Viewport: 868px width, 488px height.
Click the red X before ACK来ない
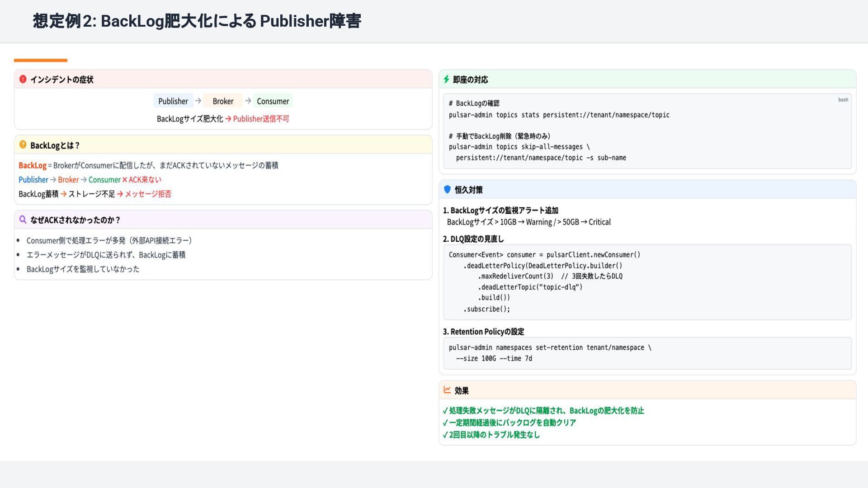125,180
